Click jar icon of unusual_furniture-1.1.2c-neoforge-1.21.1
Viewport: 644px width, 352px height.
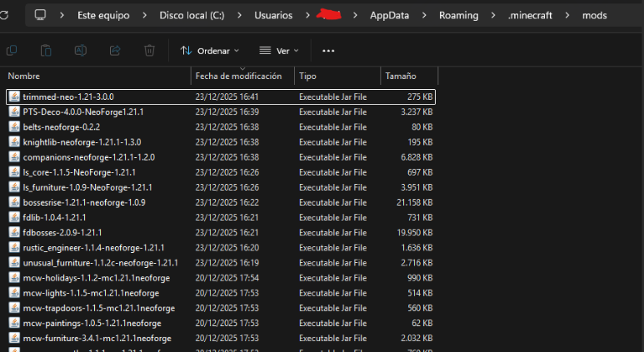click(x=14, y=263)
